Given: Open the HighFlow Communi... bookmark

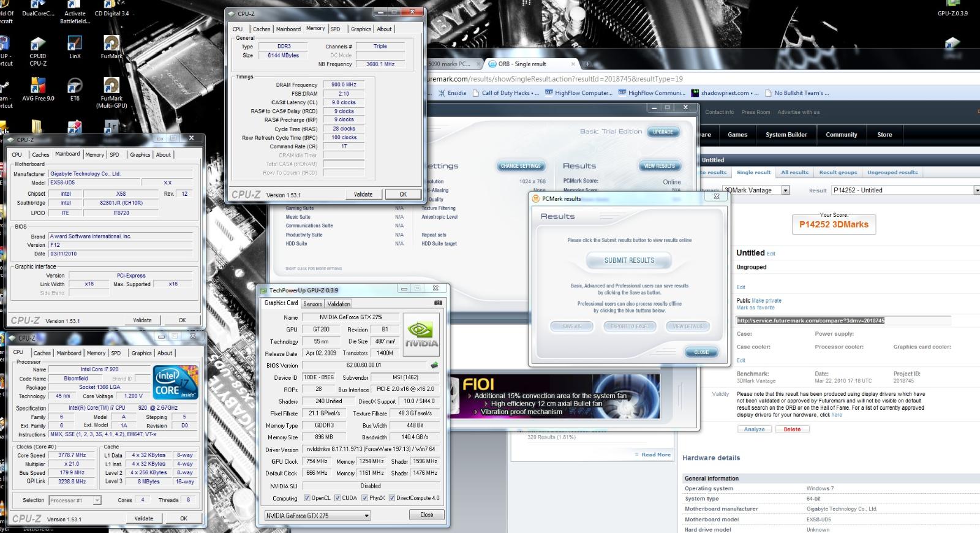Looking at the screenshot, I should click(x=652, y=93).
